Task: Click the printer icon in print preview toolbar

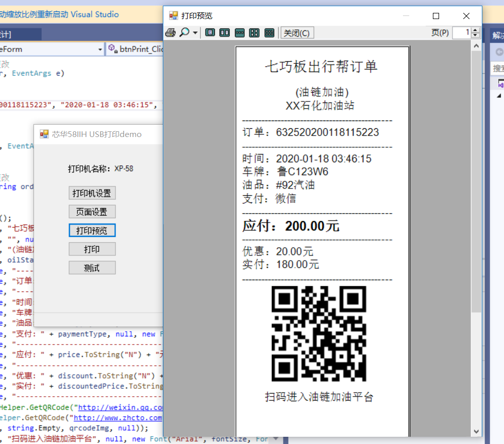Action: (171, 32)
